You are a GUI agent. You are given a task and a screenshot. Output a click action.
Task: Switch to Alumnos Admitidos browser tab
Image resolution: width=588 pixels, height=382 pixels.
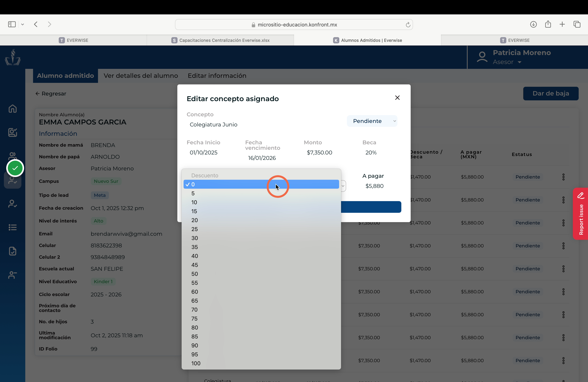coord(367,40)
